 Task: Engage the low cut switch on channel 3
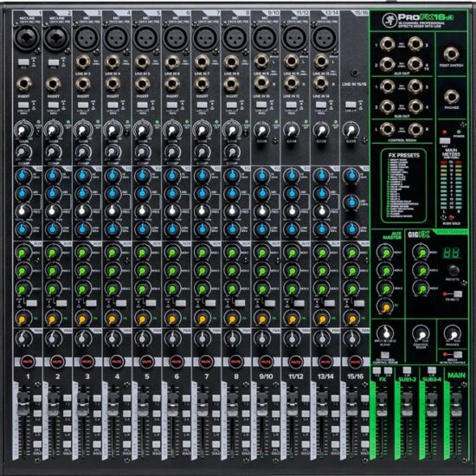tap(82, 105)
